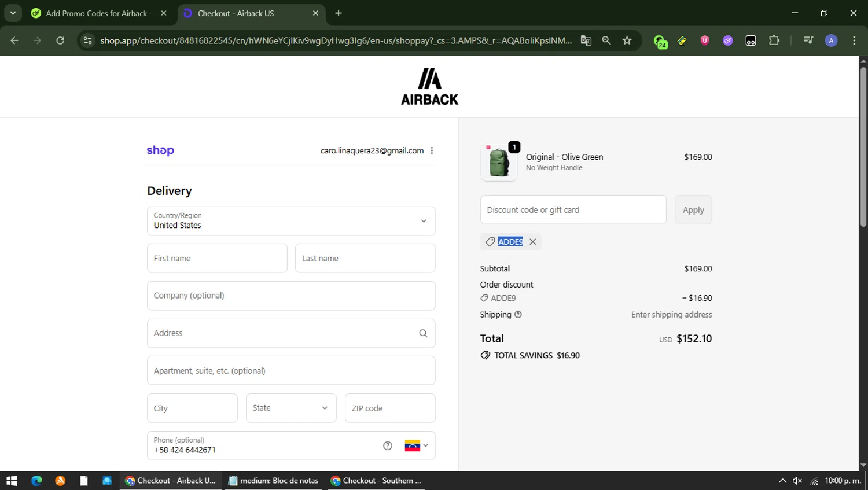Click the zoom magnifier icon in address bar
Image resolution: width=868 pixels, height=490 pixels.
click(x=606, y=40)
